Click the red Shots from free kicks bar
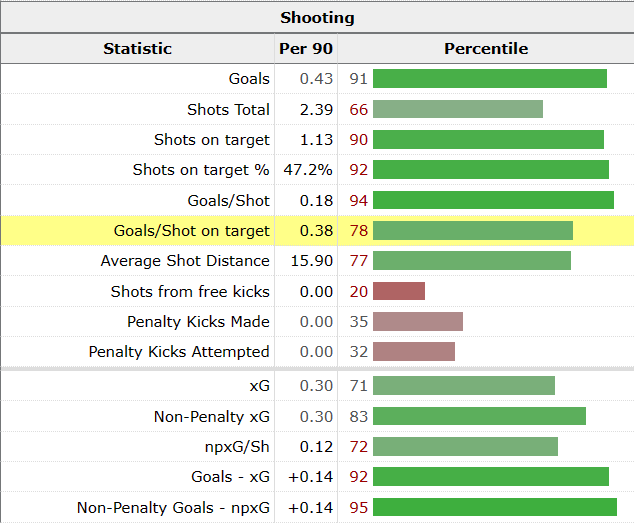Screen dimensions: 634x523 pyautogui.click(x=399, y=291)
